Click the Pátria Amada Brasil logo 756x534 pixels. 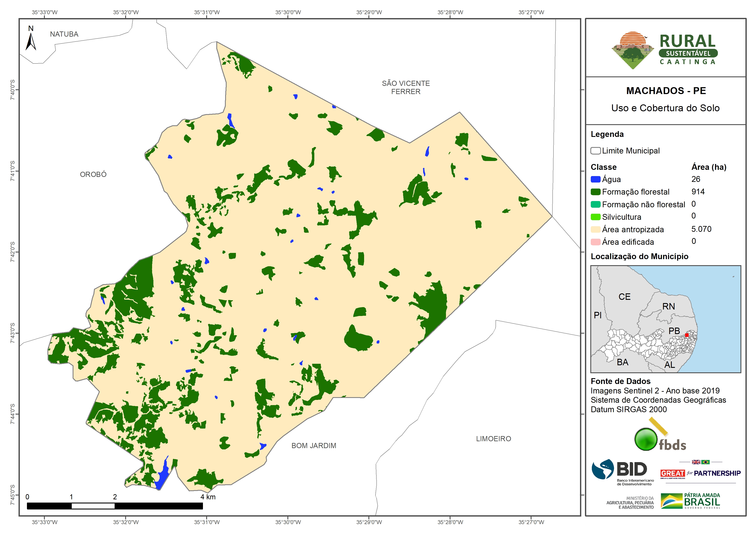coord(690,501)
